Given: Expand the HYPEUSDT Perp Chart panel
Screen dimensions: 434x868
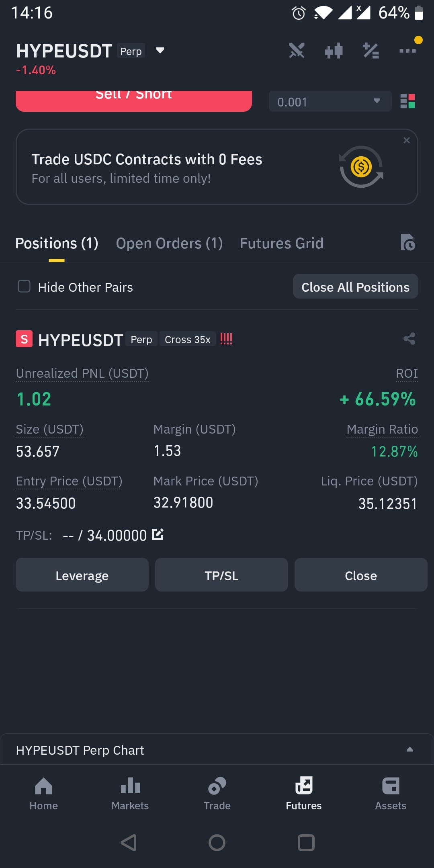Looking at the screenshot, I should click(410, 749).
